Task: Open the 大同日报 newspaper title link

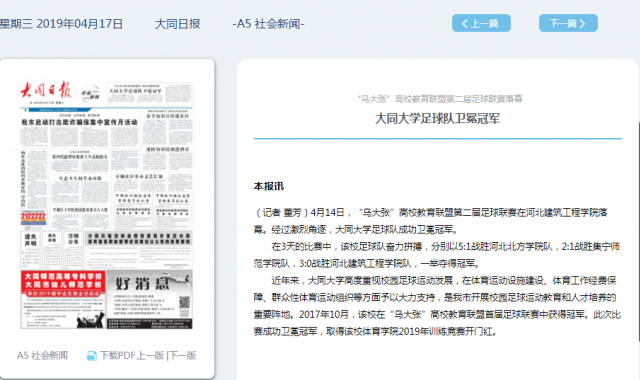Action: click(x=177, y=24)
